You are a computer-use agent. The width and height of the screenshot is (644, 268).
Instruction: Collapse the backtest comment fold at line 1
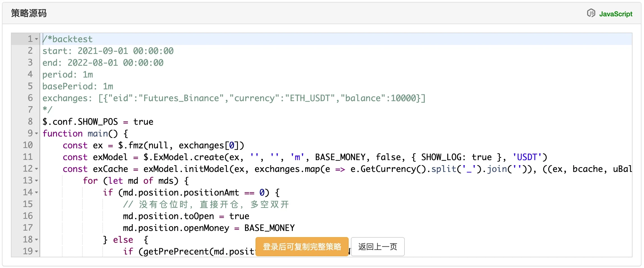tap(36, 39)
